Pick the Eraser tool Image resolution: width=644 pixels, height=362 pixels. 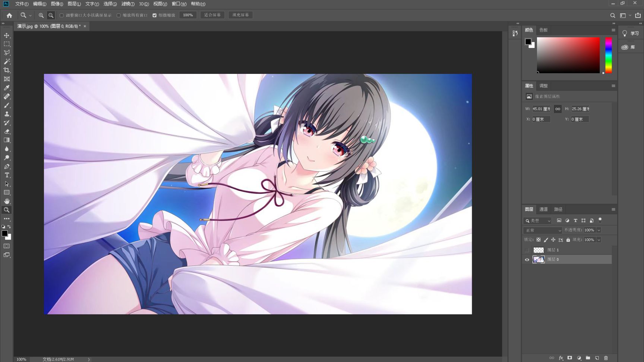click(7, 131)
